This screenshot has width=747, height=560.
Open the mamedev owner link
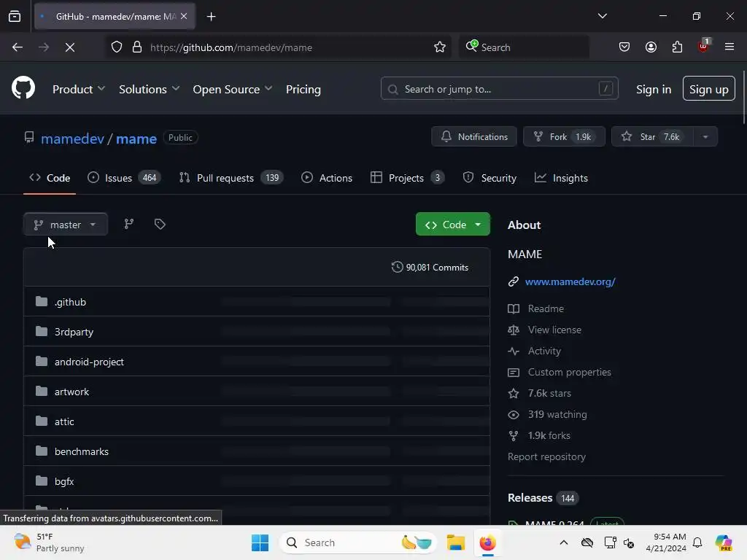[x=72, y=139]
